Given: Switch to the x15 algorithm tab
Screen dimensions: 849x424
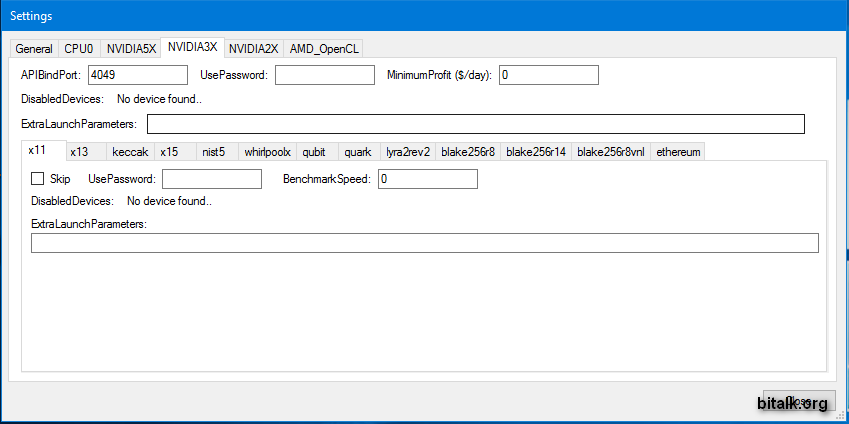Looking at the screenshot, I should (x=170, y=152).
